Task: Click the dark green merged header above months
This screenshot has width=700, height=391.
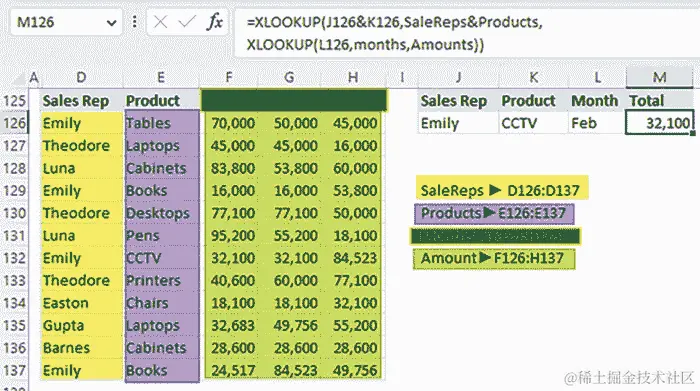Action: pyautogui.click(x=294, y=100)
